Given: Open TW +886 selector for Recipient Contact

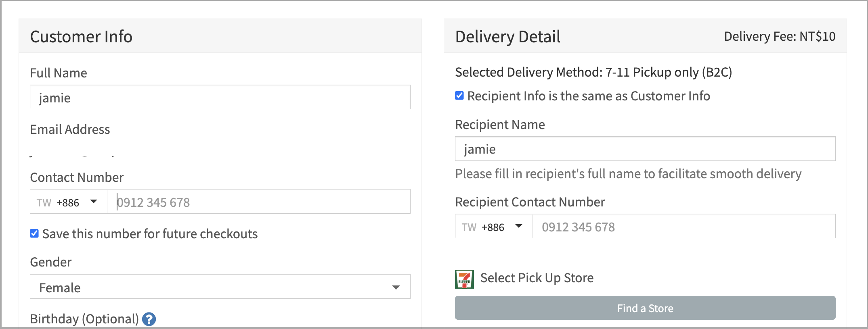Looking at the screenshot, I should click(493, 226).
